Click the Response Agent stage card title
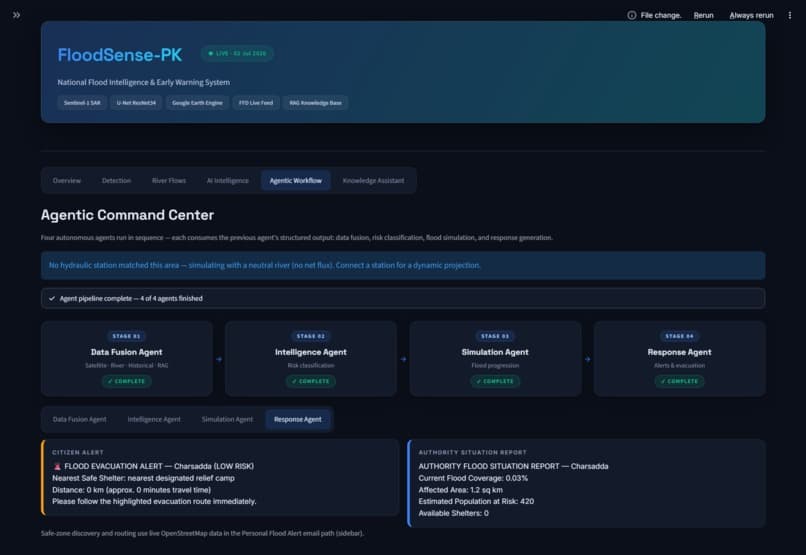The height and width of the screenshot is (555, 806). 680,352
